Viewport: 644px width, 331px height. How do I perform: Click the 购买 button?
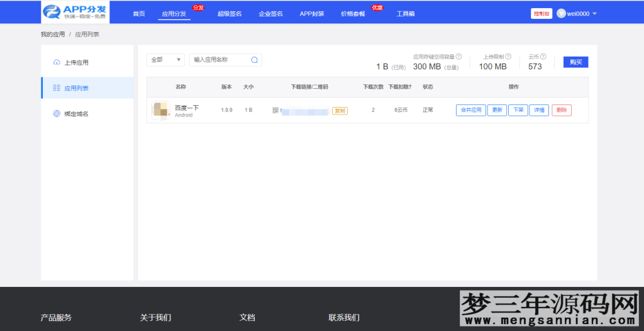tap(576, 62)
